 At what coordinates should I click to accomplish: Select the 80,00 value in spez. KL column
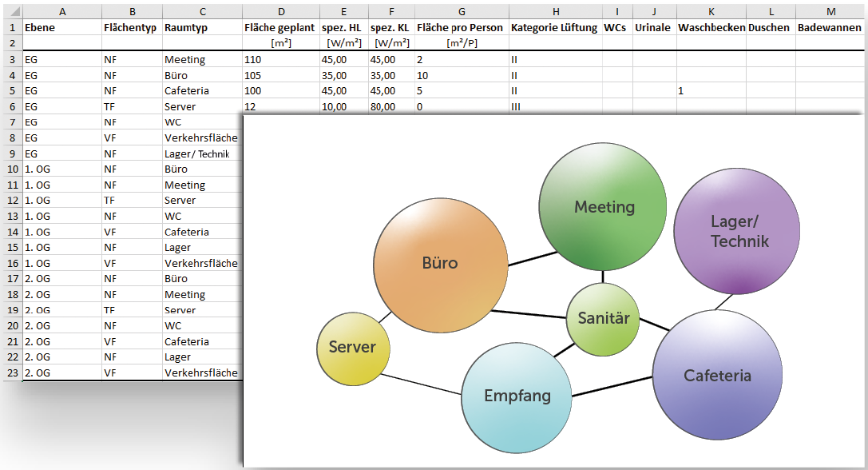pyautogui.click(x=390, y=106)
